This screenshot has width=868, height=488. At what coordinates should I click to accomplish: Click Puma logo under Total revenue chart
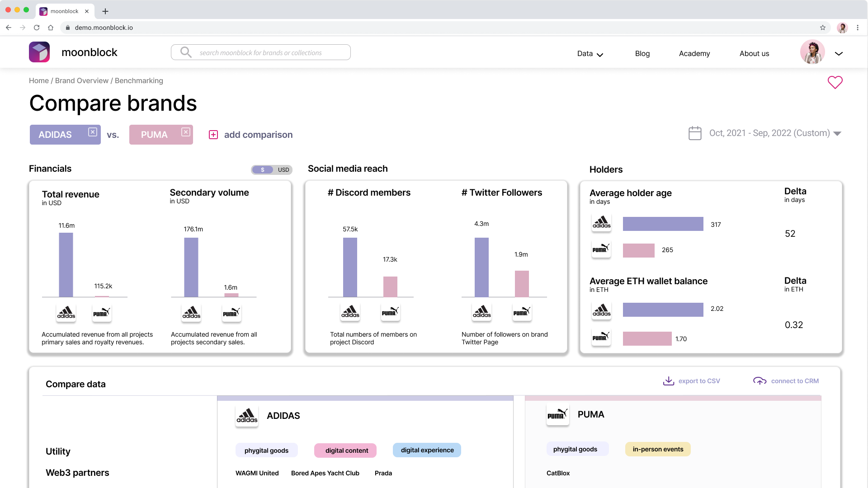(x=102, y=313)
